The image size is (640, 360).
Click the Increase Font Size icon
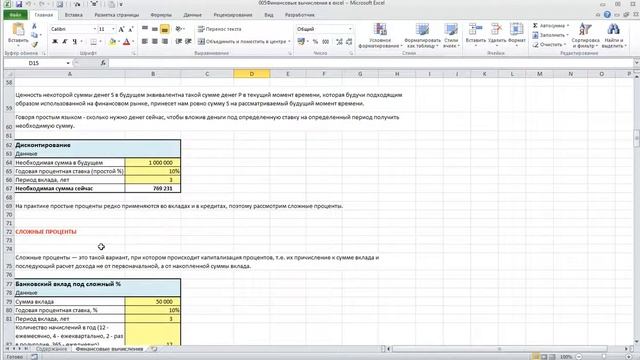[x=121, y=29]
